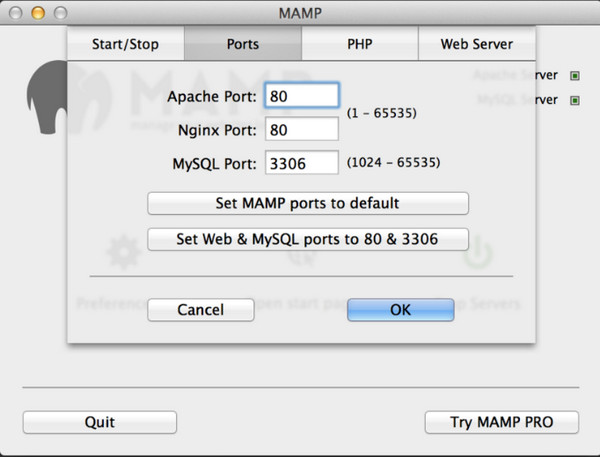Select the Ports tab
This screenshot has height=457, width=600.
tap(243, 44)
